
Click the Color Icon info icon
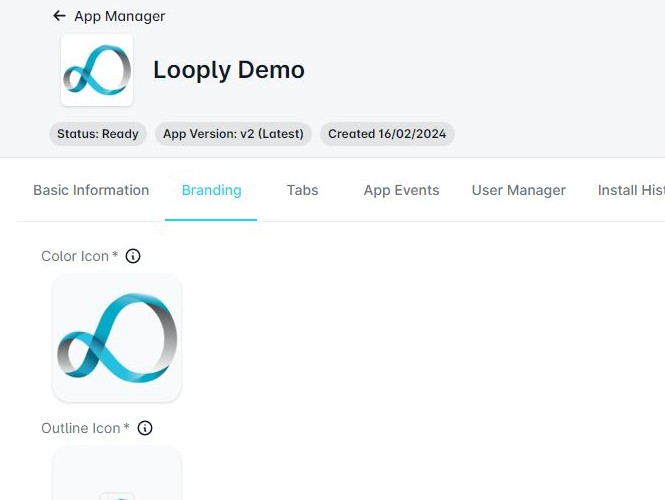point(133,256)
